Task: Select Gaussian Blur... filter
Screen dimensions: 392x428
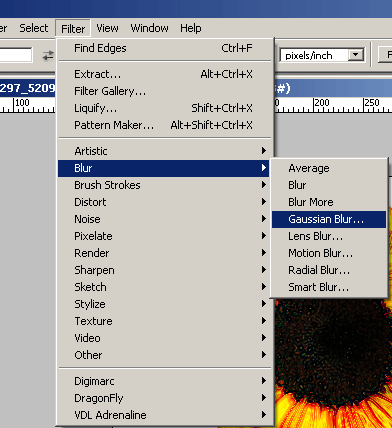Action: pyautogui.click(x=329, y=219)
